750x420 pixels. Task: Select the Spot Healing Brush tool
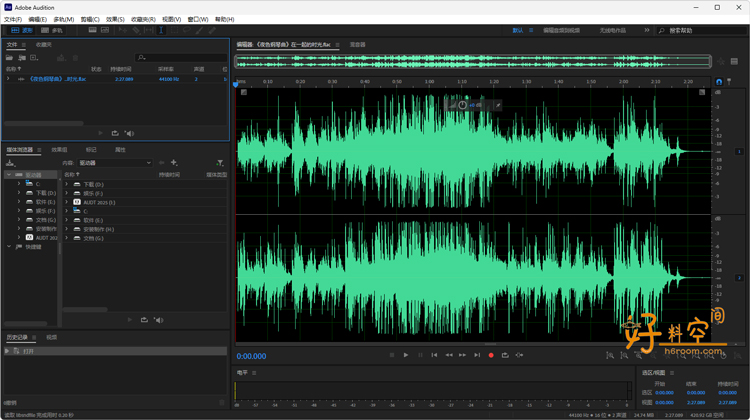coord(212,30)
